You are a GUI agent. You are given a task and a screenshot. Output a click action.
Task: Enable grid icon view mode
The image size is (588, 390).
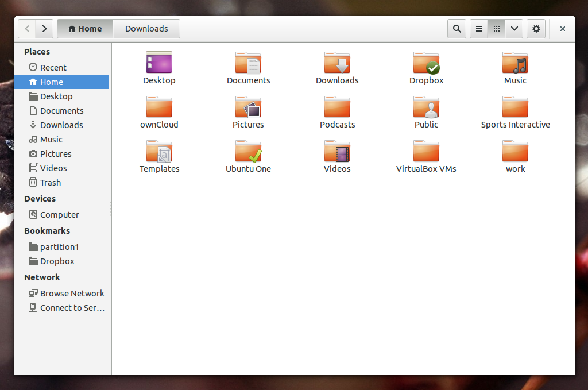[x=496, y=28]
